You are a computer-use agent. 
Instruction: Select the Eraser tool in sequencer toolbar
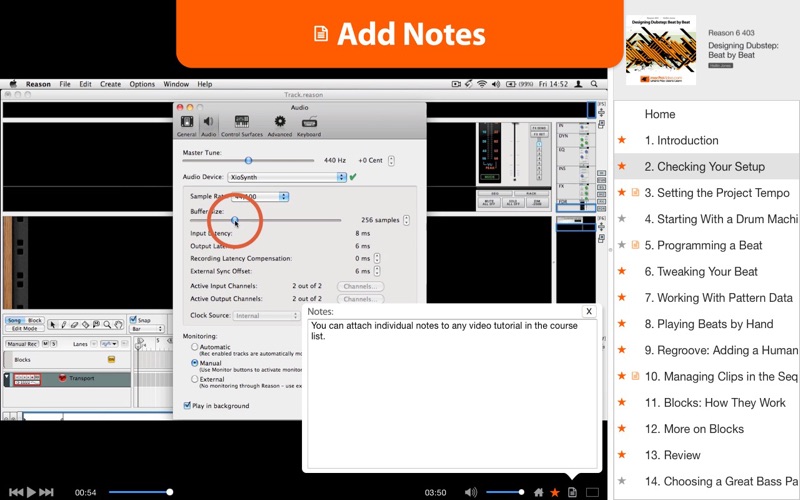(x=74, y=324)
